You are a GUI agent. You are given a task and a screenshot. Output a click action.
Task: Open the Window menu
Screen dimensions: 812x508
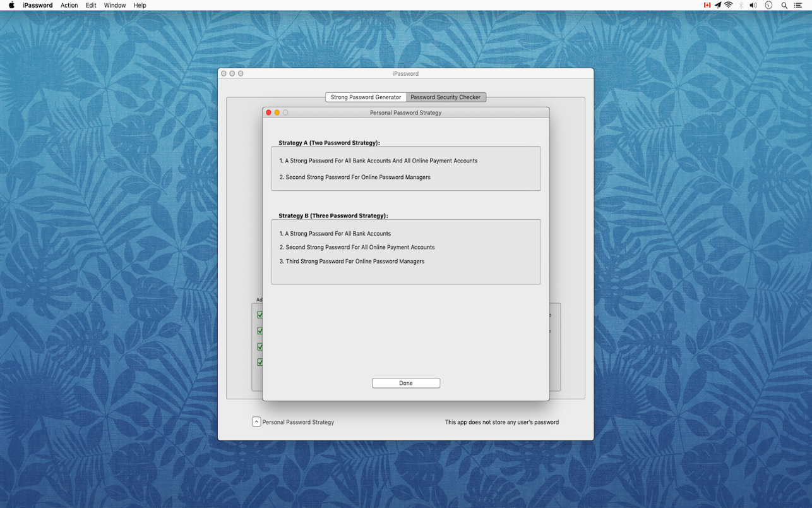tap(115, 5)
